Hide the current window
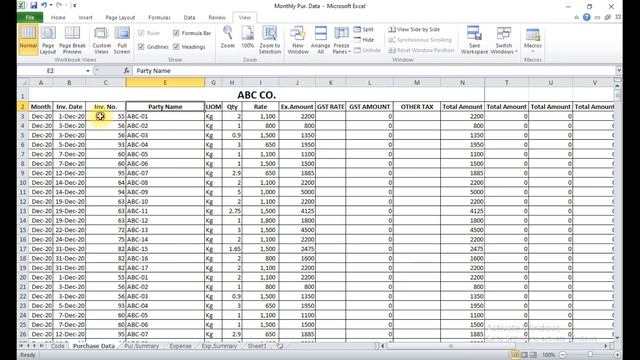Image resolution: width=640 pixels, height=360 pixels. click(364, 40)
